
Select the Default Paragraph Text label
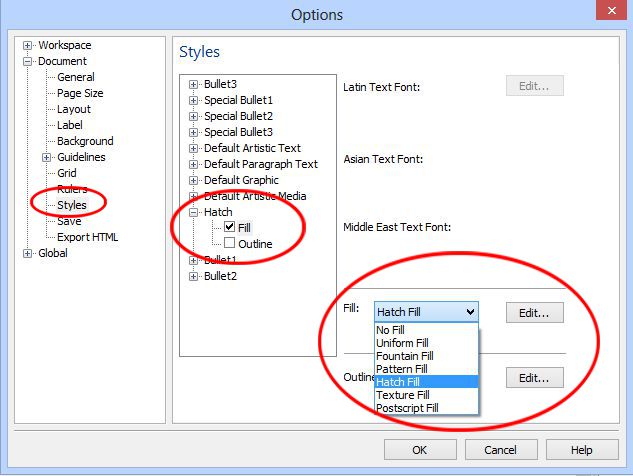(261, 164)
